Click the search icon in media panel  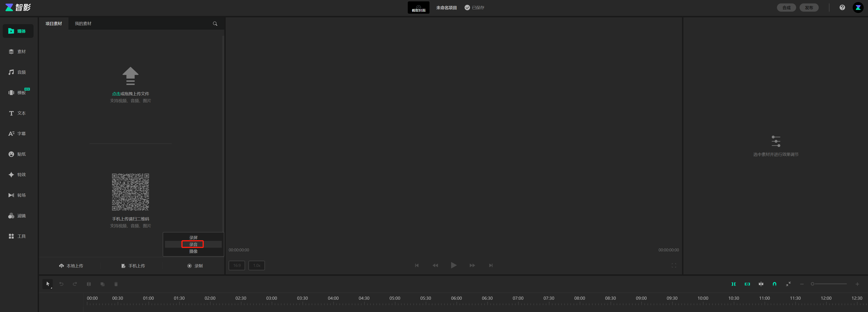tap(215, 23)
